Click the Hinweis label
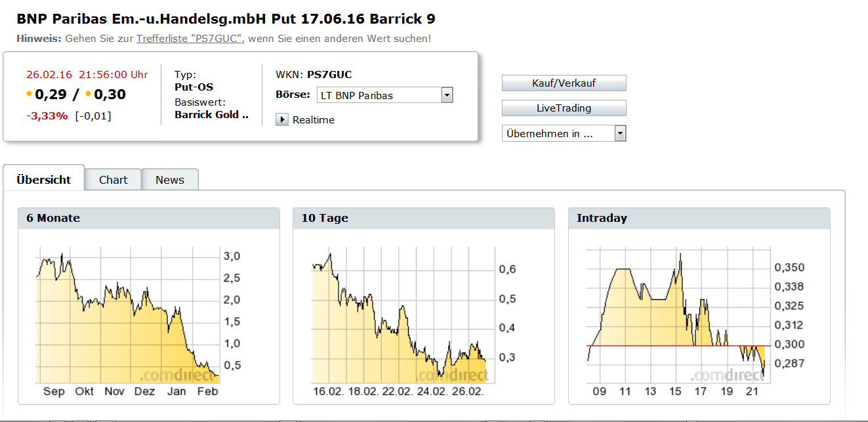Screen dimensions: 868x422 [x=39, y=39]
